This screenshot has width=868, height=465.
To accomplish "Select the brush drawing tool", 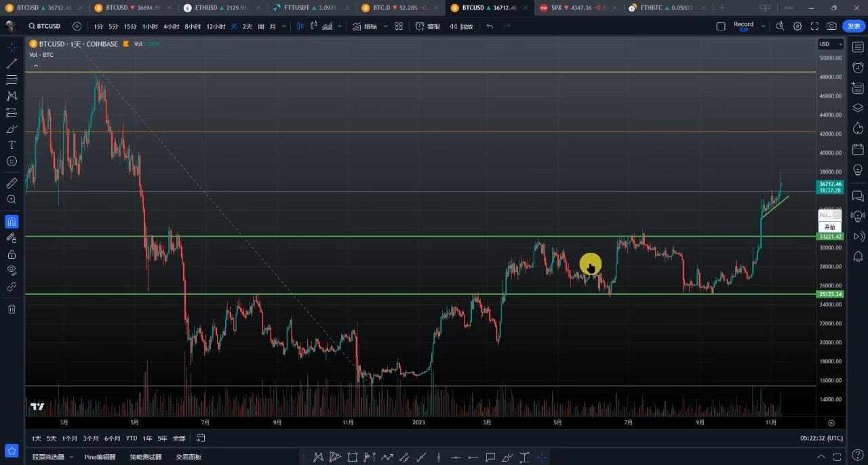I will [12, 129].
